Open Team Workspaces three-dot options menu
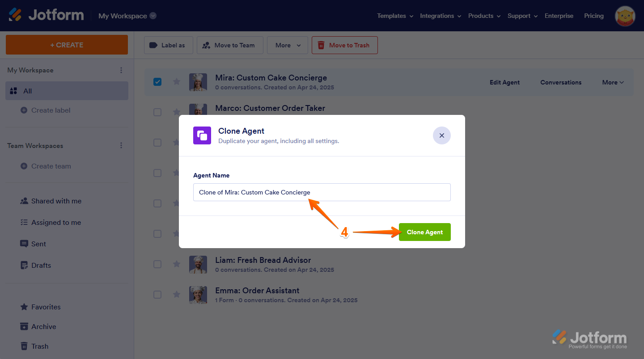Image resolution: width=644 pixels, height=359 pixels. 121,146
